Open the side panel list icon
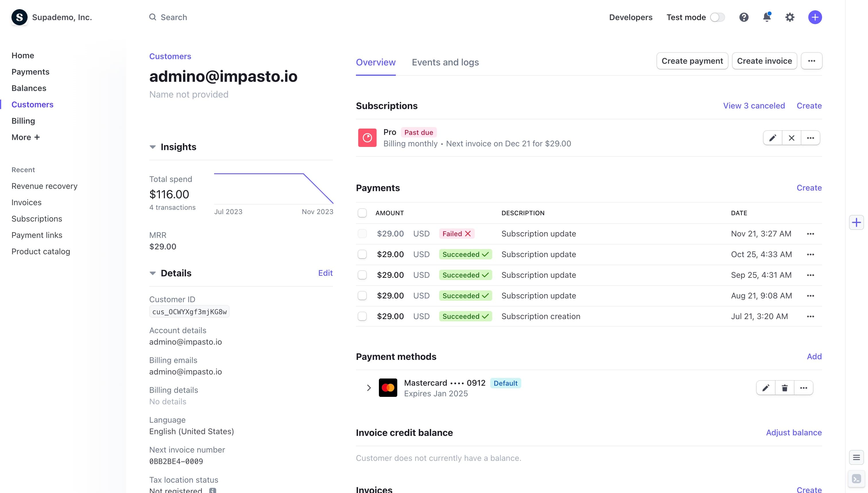868x493 pixels. [856, 458]
